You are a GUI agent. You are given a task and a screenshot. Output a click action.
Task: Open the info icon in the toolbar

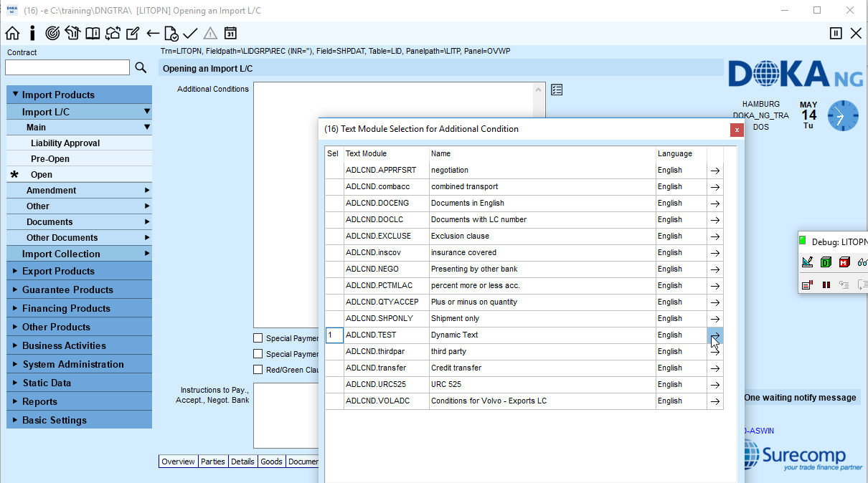(32, 33)
